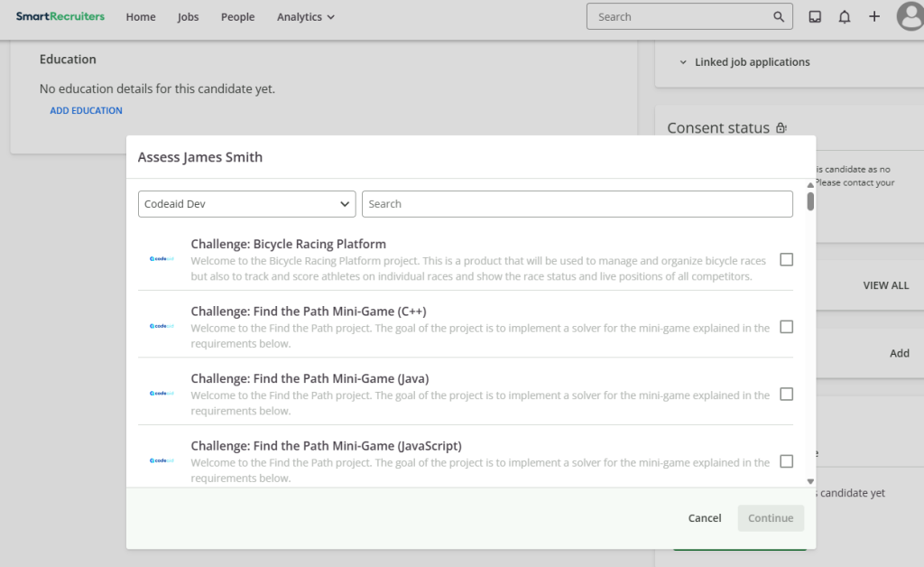Click the plus create icon
Image resolution: width=924 pixels, height=567 pixels.
click(874, 16)
